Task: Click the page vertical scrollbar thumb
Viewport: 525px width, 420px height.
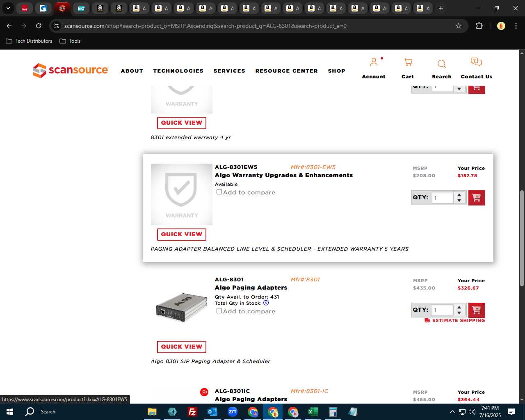Action: click(x=522, y=238)
